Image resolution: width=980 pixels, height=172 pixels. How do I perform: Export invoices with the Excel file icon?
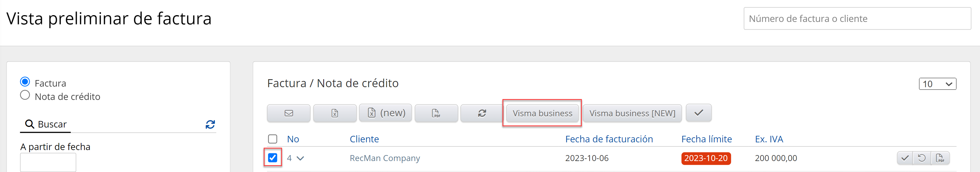click(335, 113)
